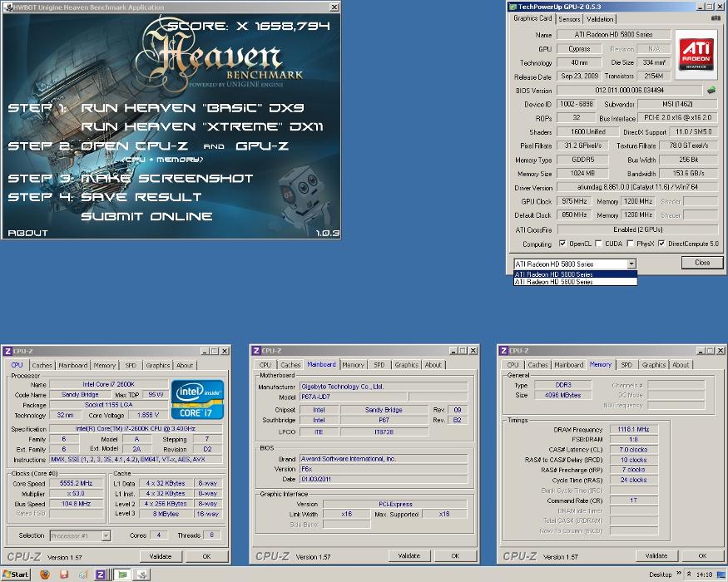Click the Intel Core i7 logo in CPU-Z
This screenshot has height=582, width=728.
point(197,400)
